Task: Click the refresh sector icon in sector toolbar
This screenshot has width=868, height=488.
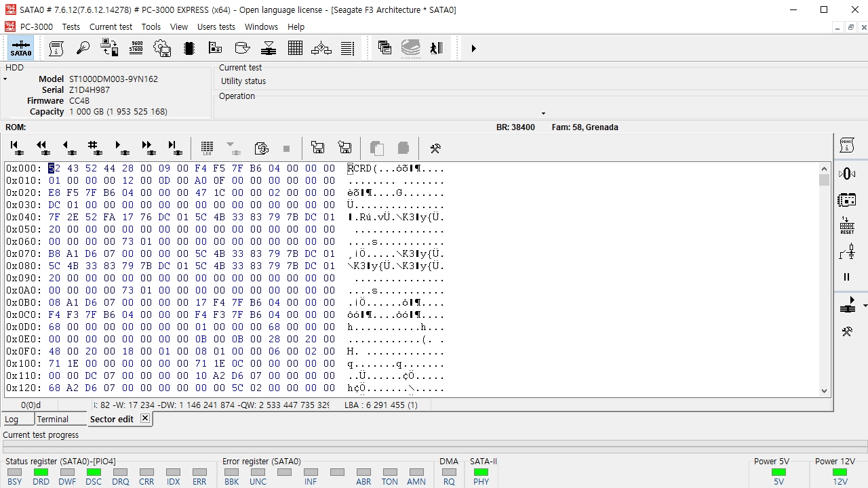Action: tap(261, 148)
